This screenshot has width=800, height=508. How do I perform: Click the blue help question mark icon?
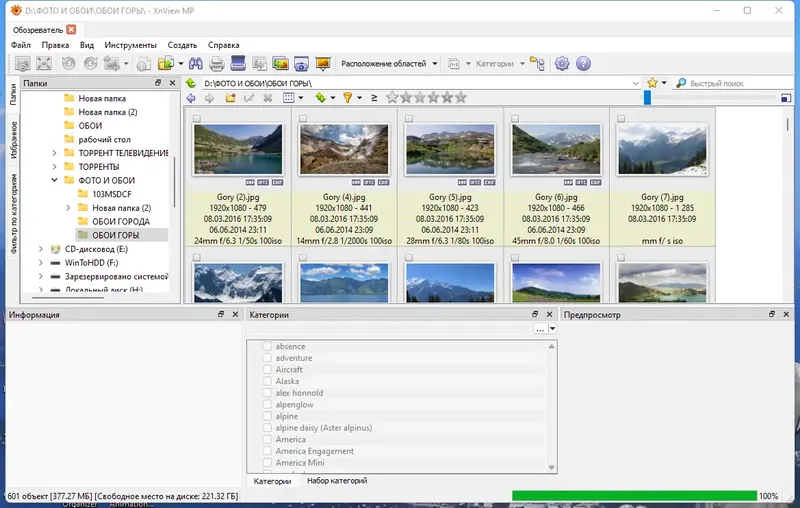point(583,64)
